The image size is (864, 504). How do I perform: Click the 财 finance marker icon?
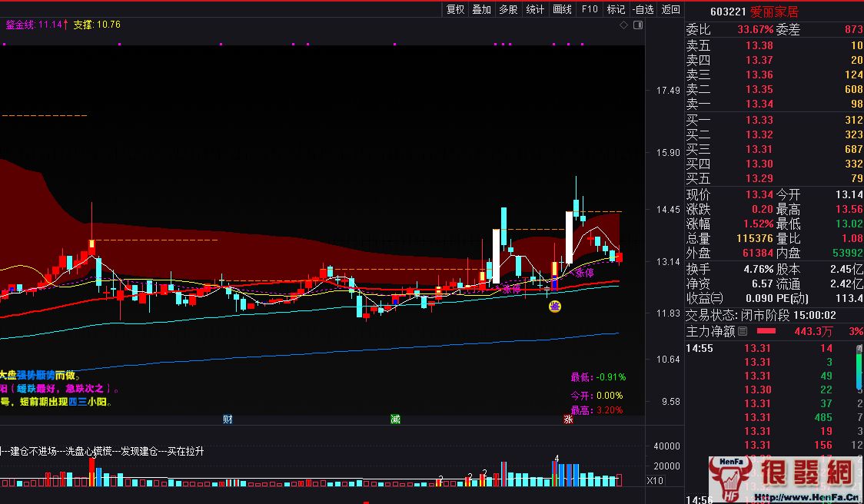[228, 419]
